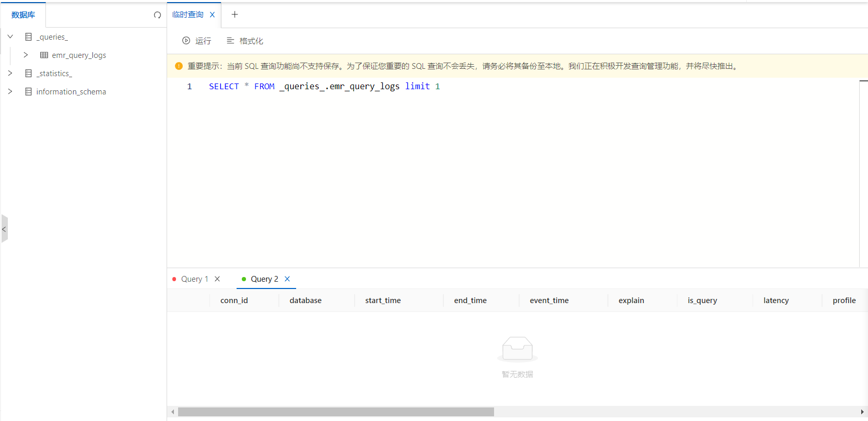Screen dimensions: 868x421
Task: Close the 临时查询 tab
Action: click(212, 15)
